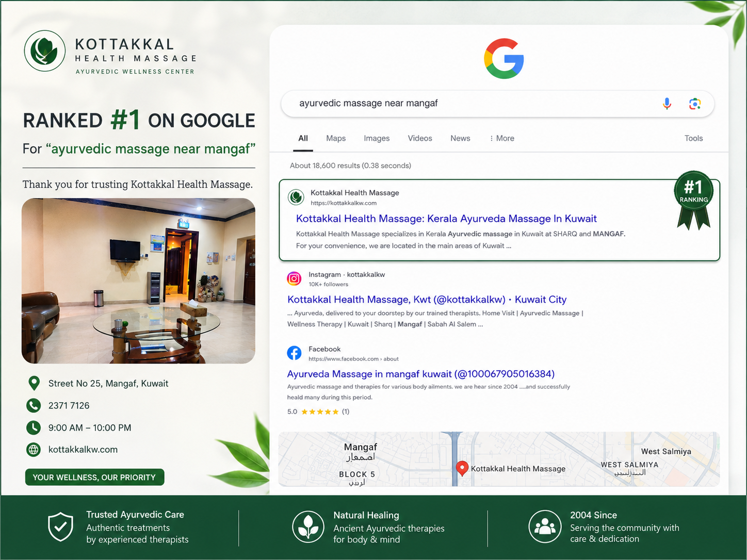Click the Trusted Ayurvedic Care heading
Image resolution: width=747 pixels, height=560 pixels.
pyautogui.click(x=135, y=515)
